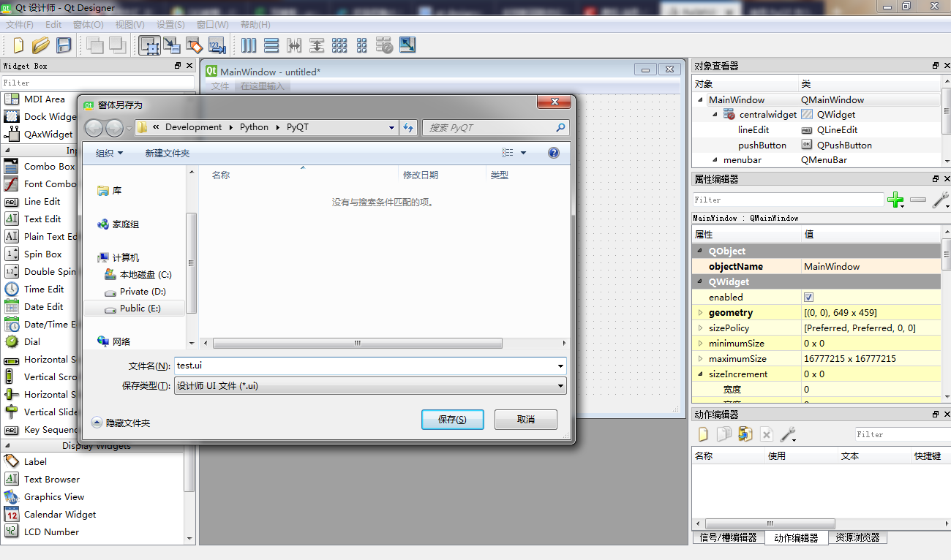
Task: Toggle the enabled property checkbox
Action: click(x=808, y=298)
